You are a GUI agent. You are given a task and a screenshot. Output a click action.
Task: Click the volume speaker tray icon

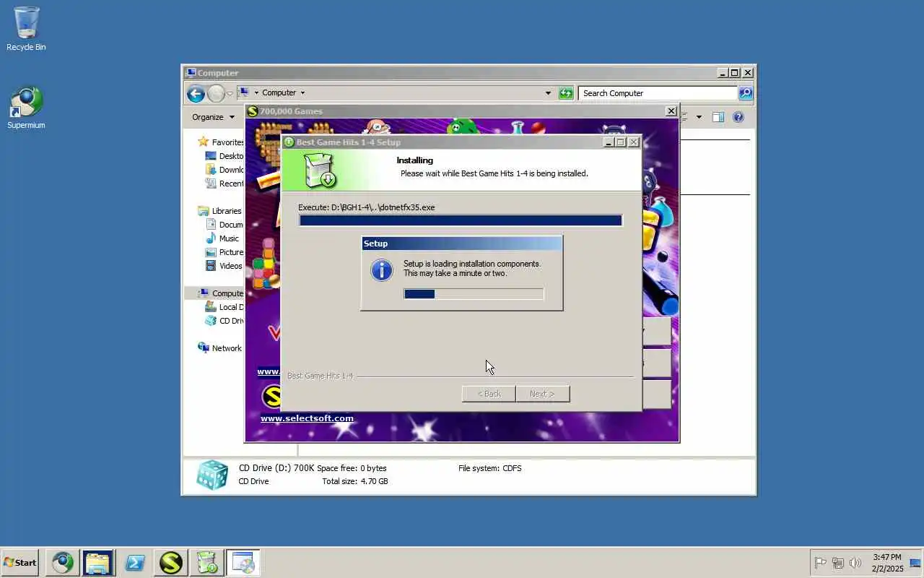point(855,563)
